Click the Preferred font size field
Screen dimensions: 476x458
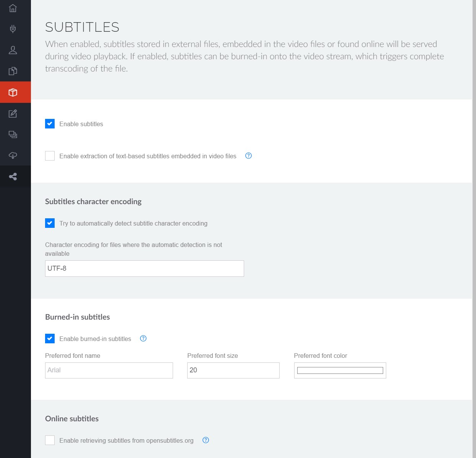click(x=233, y=370)
